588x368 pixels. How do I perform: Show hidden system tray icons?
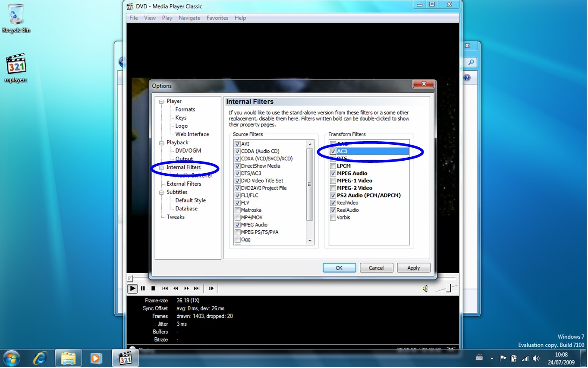pos(492,358)
